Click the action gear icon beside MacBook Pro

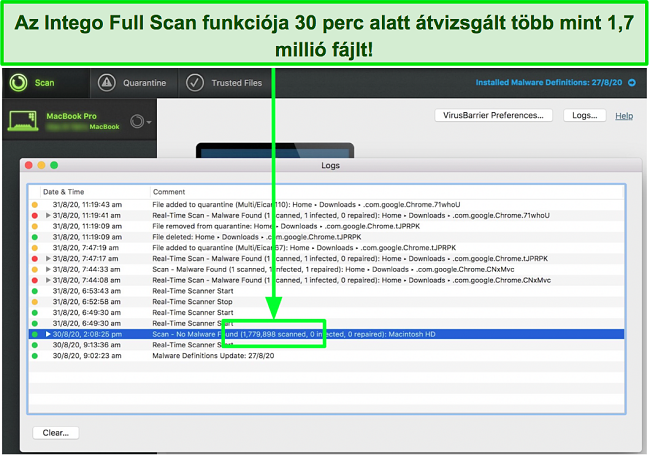pos(138,122)
